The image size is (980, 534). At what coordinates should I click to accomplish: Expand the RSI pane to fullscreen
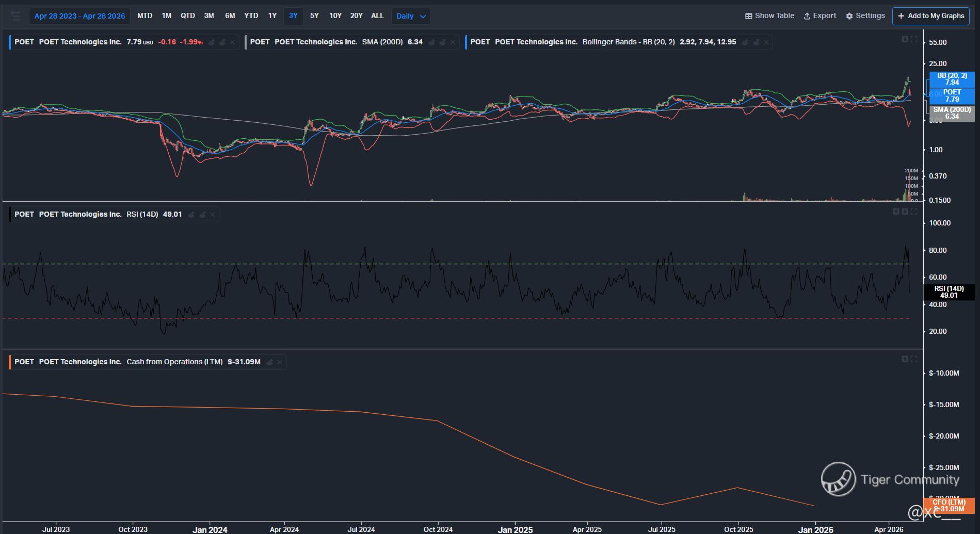914,212
